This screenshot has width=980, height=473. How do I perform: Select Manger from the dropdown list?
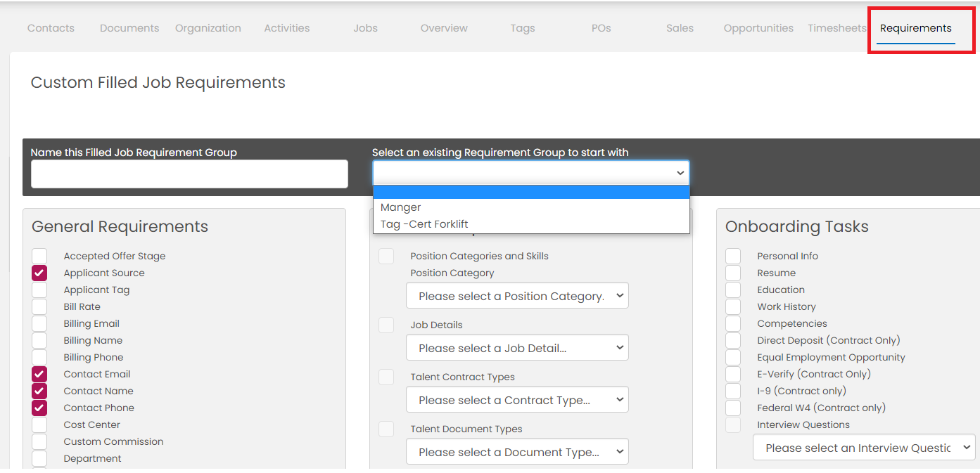click(x=401, y=207)
